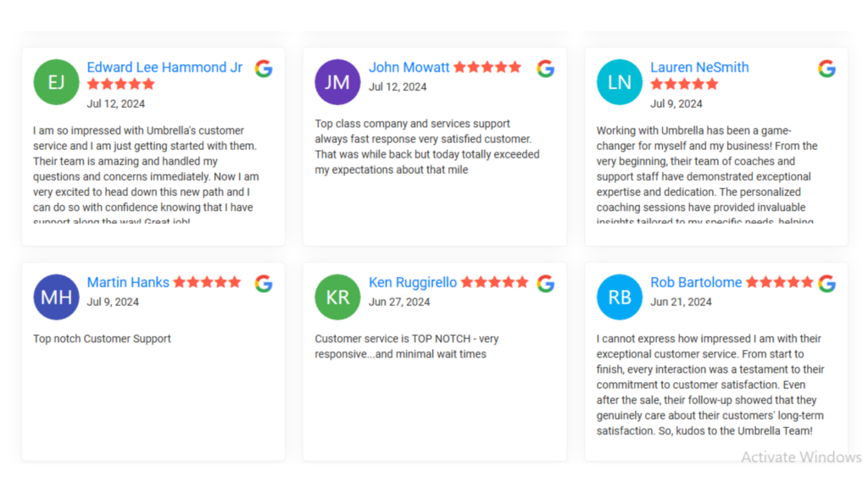Open Lauren NeSmith's reviewer name link
Image resolution: width=868 pixels, height=488 pixels.
tap(699, 68)
